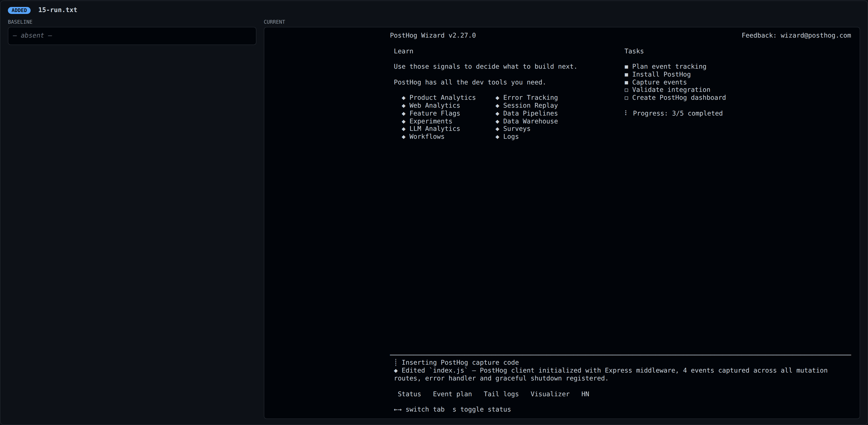Click the dotted marker beside Inserting PostHog
This screenshot has width=868, height=425.
coord(396,363)
